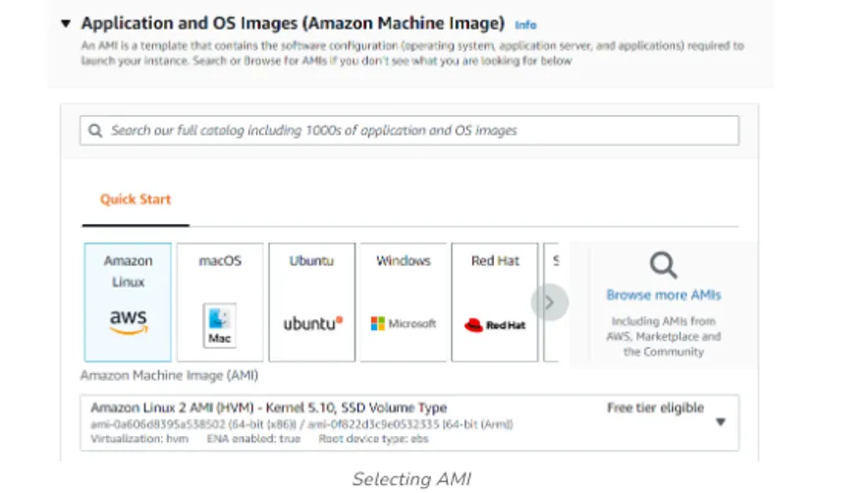Select the Amazon Linux AMI card

pyautogui.click(x=128, y=302)
